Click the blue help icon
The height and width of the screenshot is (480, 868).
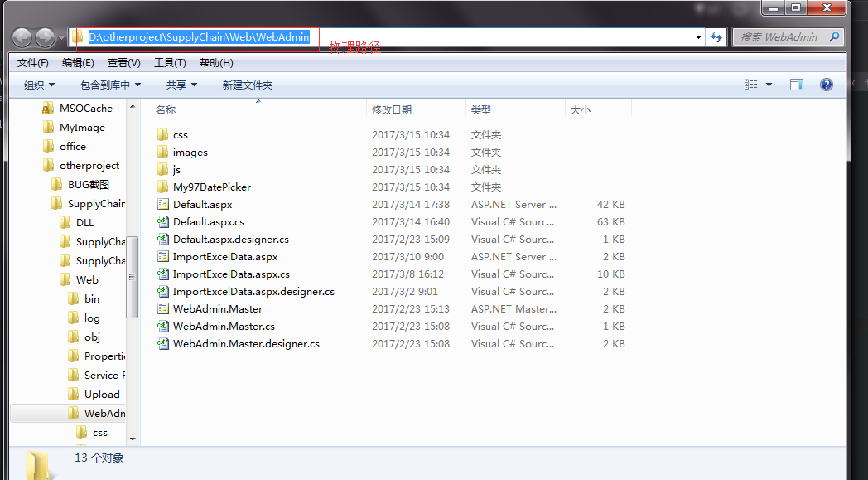pyautogui.click(x=827, y=85)
